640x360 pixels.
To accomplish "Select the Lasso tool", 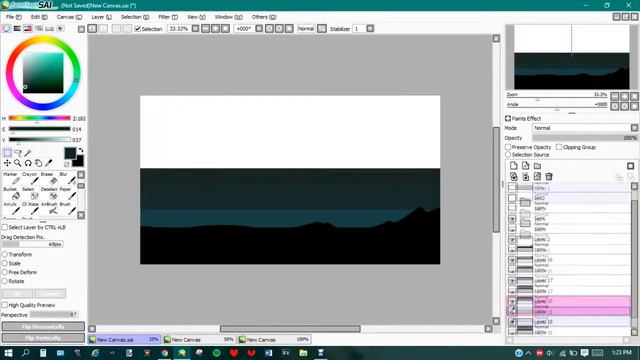I will (18, 153).
